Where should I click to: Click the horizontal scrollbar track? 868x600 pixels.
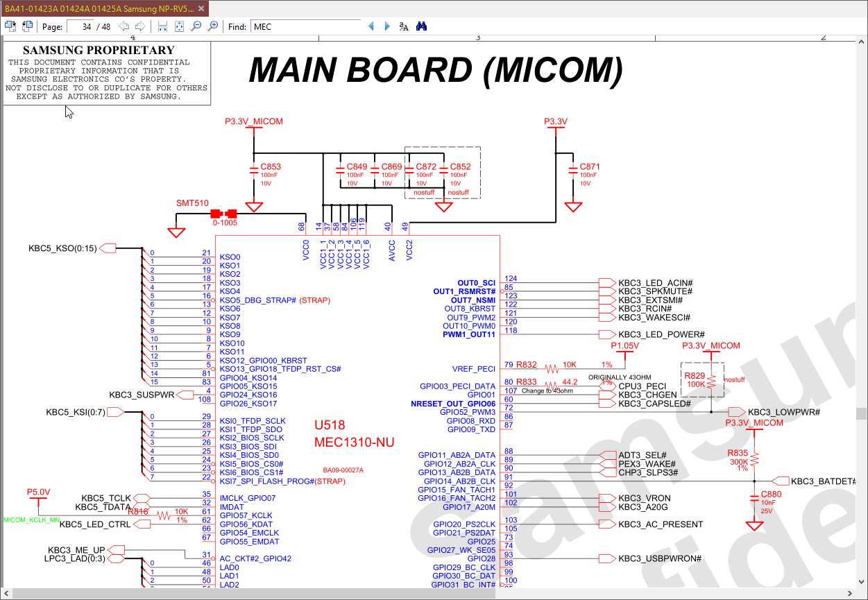tap(428, 594)
